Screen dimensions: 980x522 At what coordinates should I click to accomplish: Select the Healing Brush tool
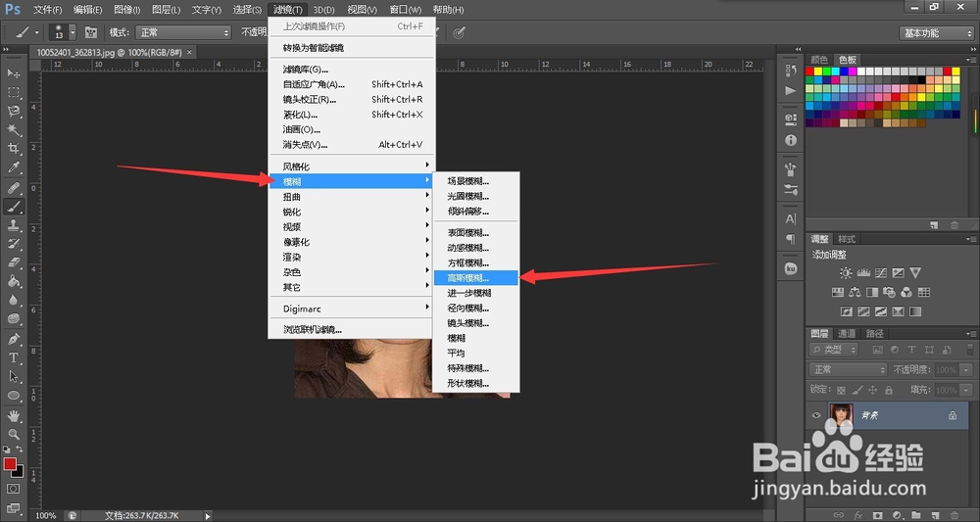tap(13, 187)
